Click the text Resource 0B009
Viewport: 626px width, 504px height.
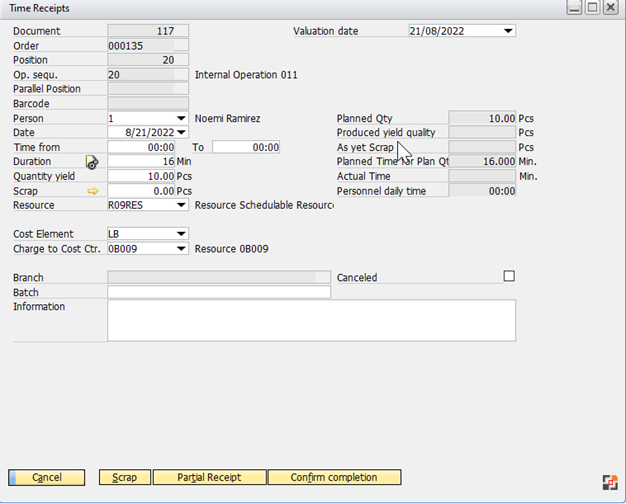coord(232,249)
